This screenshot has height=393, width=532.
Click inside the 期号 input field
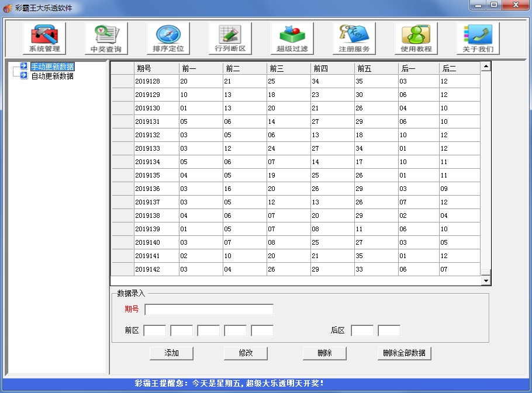click(x=210, y=309)
